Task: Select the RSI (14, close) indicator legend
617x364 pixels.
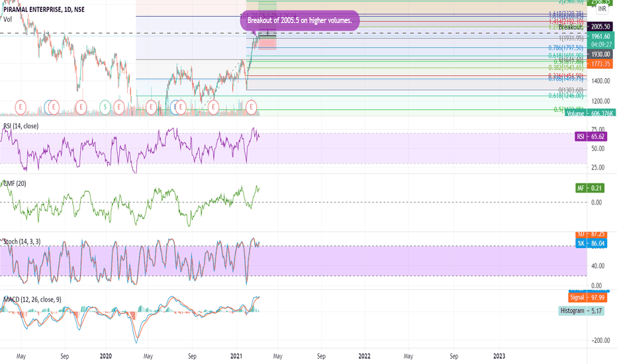Action: pyautogui.click(x=21, y=126)
